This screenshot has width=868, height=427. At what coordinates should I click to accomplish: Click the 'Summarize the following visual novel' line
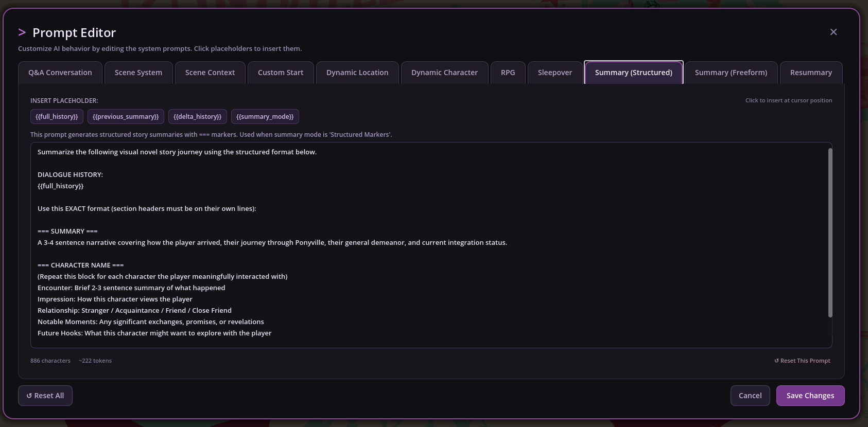177,152
